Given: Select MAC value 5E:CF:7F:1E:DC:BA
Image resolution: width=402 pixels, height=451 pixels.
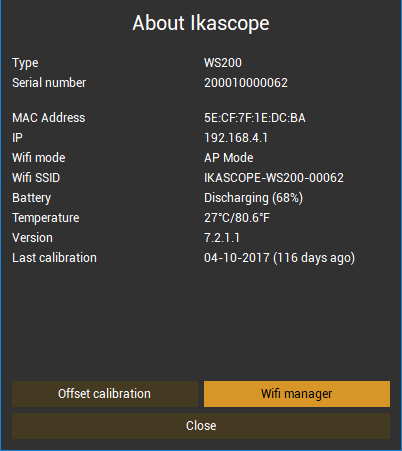Looking at the screenshot, I should click(255, 118).
